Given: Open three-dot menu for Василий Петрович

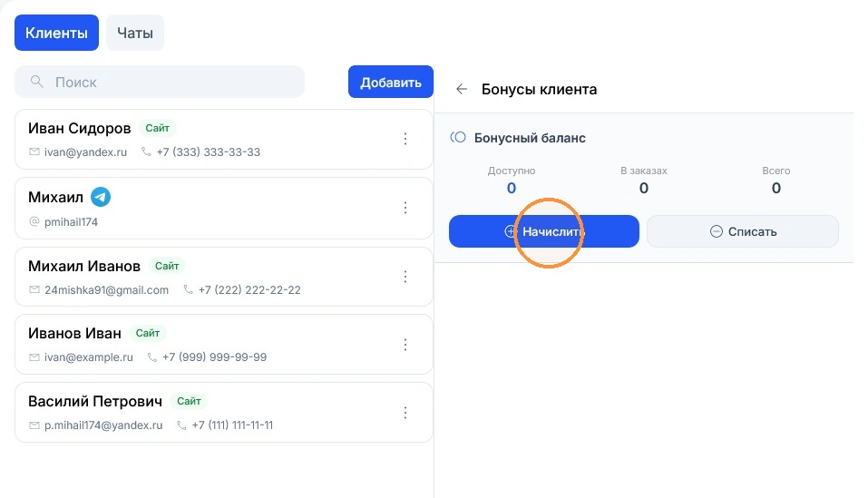Looking at the screenshot, I should tap(405, 413).
